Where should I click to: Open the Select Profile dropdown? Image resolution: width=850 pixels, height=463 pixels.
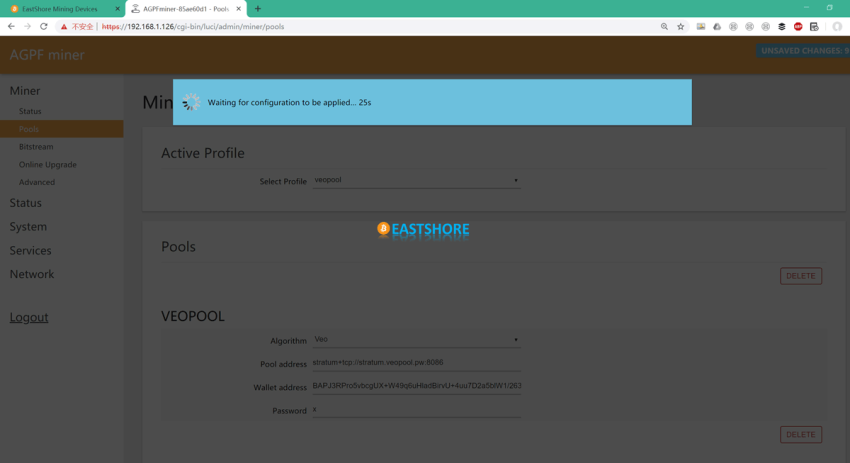pos(416,181)
